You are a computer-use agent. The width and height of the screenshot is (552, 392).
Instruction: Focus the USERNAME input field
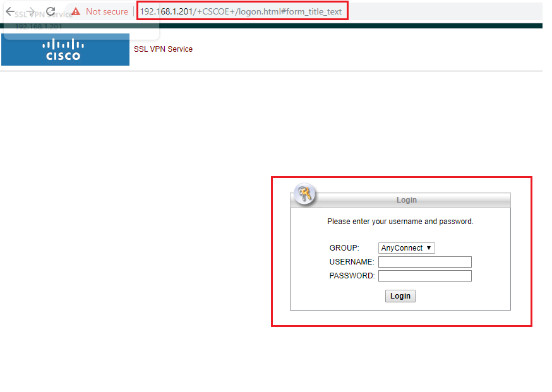(425, 262)
